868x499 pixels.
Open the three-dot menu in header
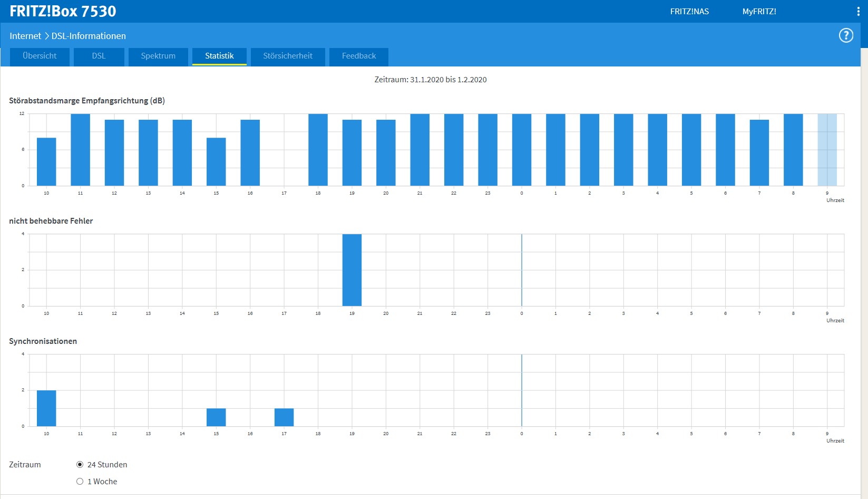click(858, 12)
